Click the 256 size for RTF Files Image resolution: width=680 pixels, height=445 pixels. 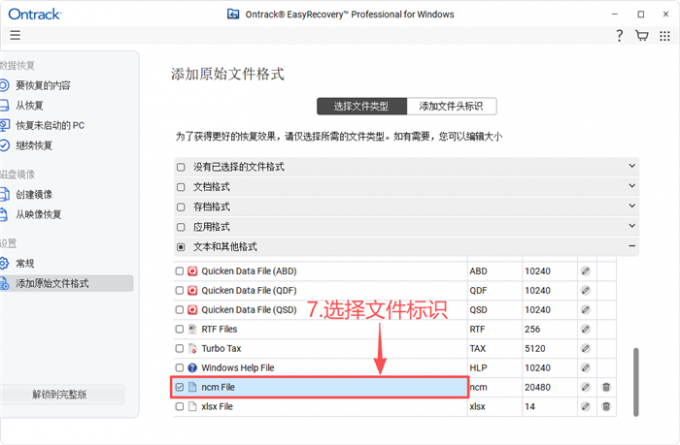pyautogui.click(x=533, y=329)
